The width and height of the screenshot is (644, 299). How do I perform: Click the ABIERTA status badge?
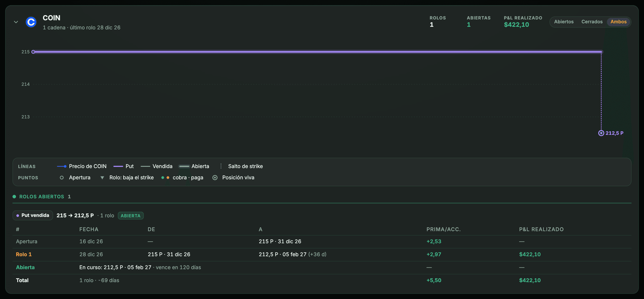tap(131, 216)
